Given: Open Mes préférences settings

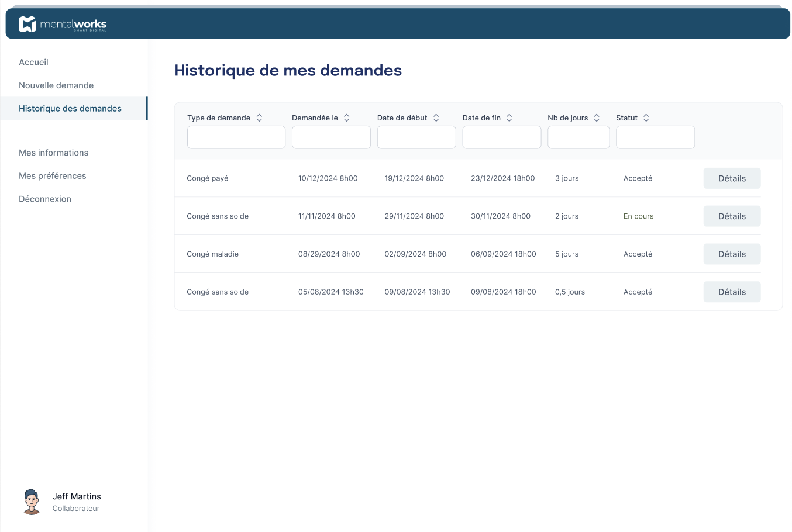Looking at the screenshot, I should (52, 176).
